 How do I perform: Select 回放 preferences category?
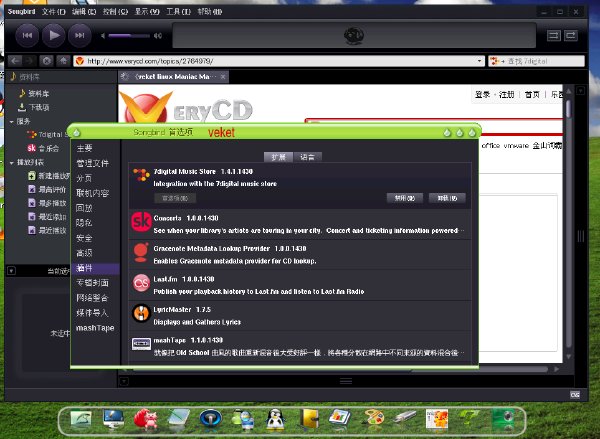pos(84,208)
